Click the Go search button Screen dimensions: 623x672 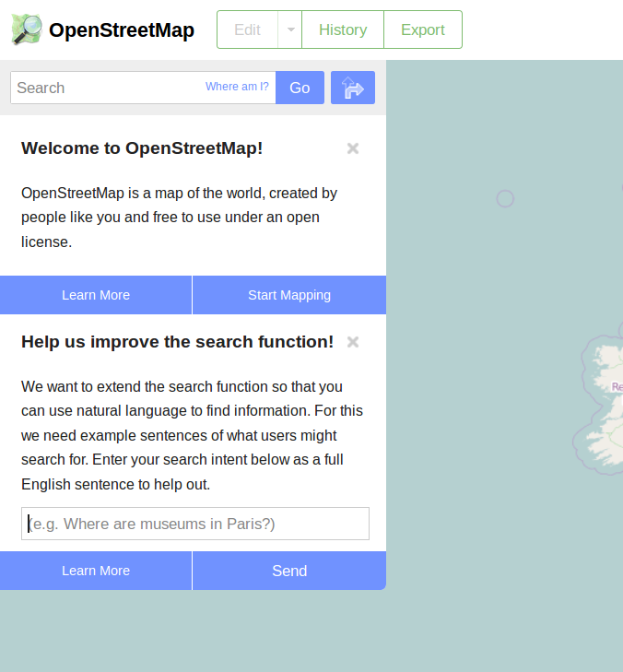pyautogui.click(x=300, y=88)
